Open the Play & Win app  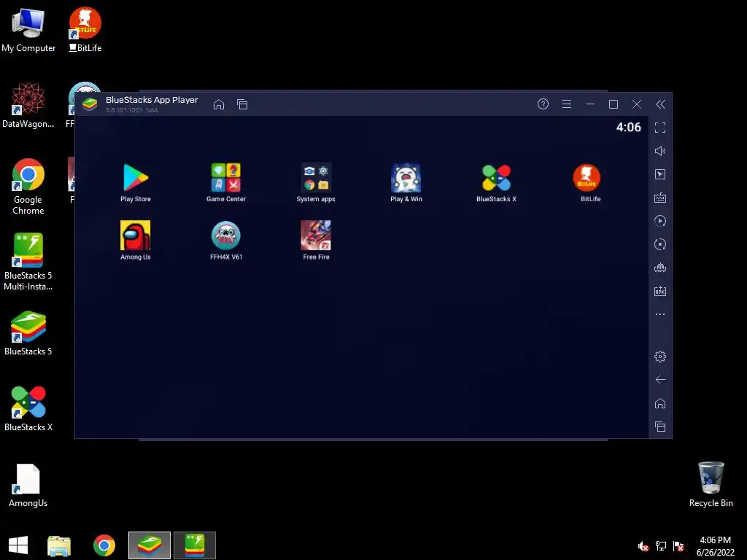(x=406, y=182)
